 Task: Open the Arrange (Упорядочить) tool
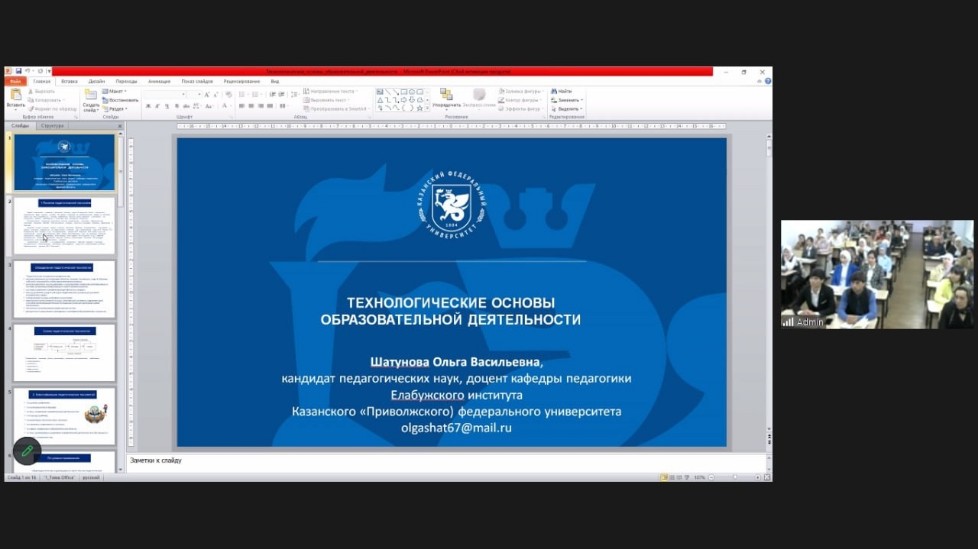point(446,97)
